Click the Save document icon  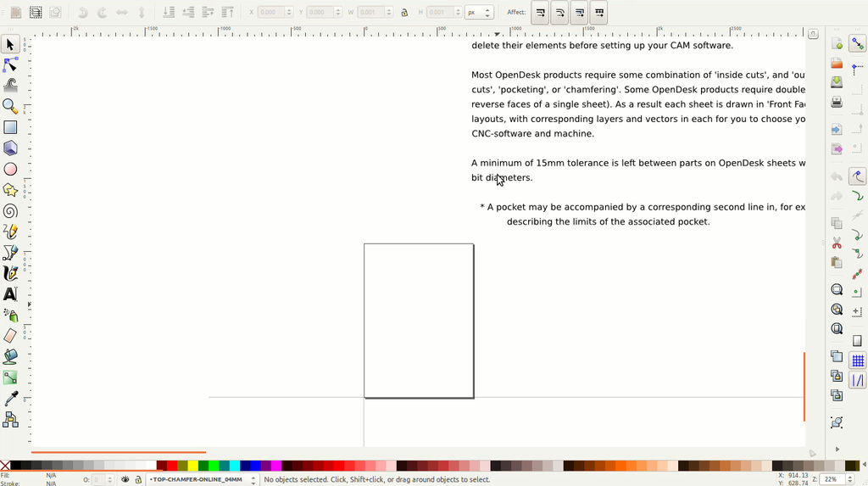(x=837, y=82)
